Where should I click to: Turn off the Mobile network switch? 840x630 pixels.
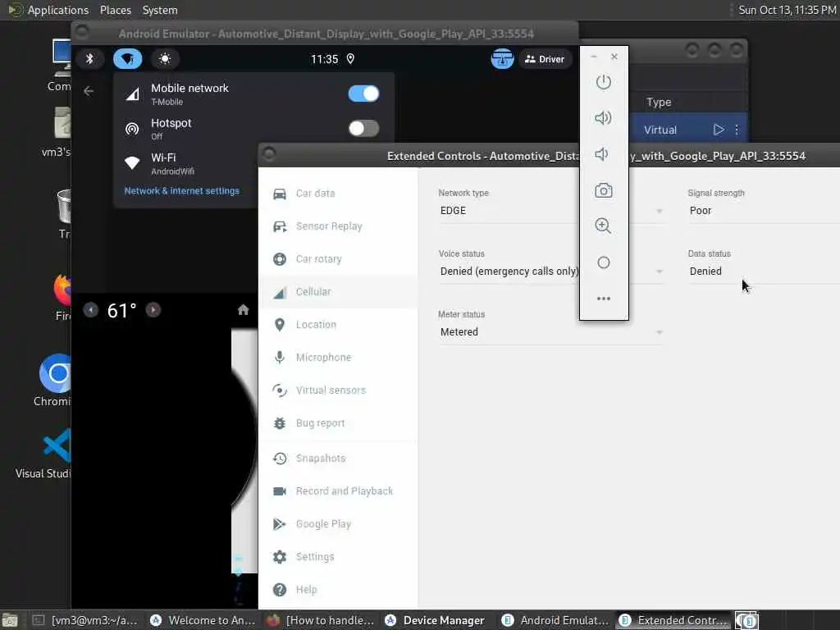(363, 94)
